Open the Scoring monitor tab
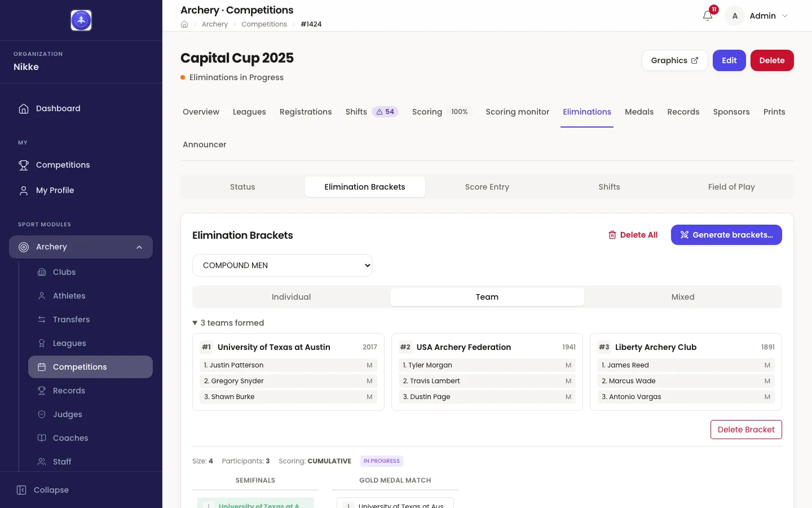This screenshot has height=508, width=812. [x=518, y=112]
